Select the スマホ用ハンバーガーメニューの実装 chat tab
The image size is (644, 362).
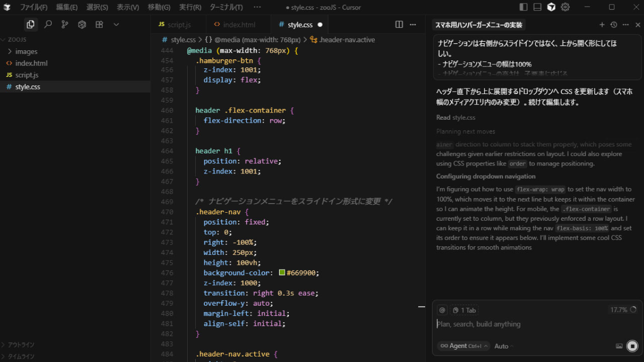click(479, 25)
